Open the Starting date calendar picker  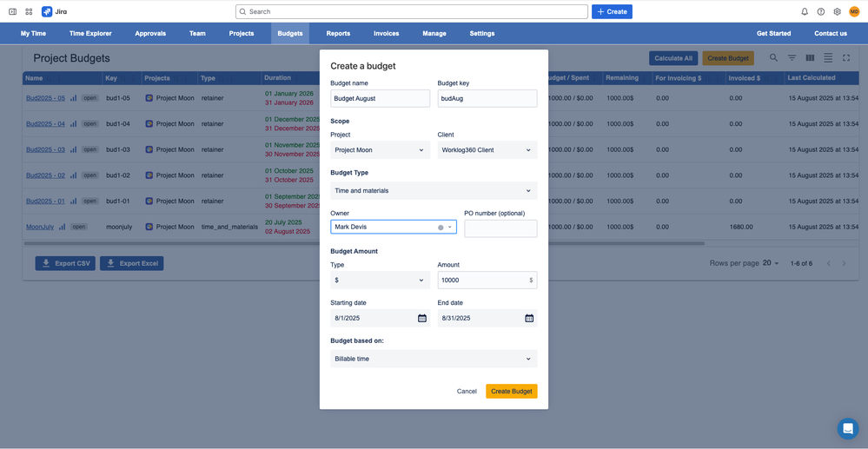tap(421, 318)
